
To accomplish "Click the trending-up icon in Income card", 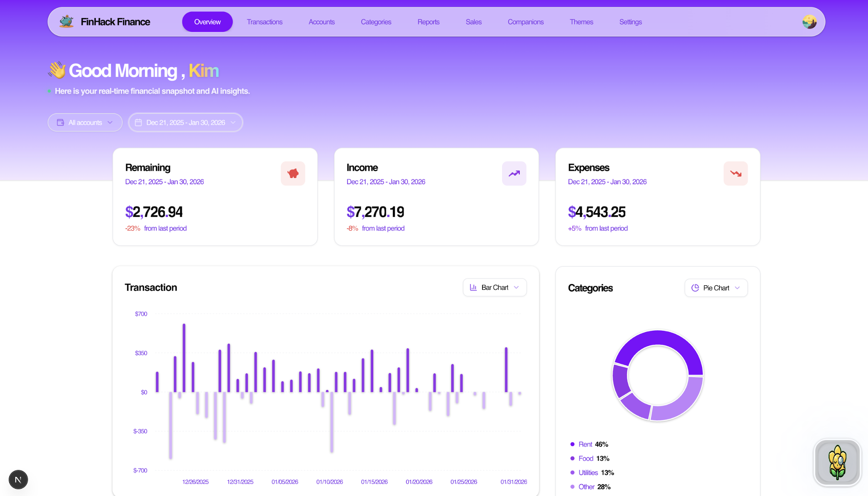I will pyautogui.click(x=514, y=173).
